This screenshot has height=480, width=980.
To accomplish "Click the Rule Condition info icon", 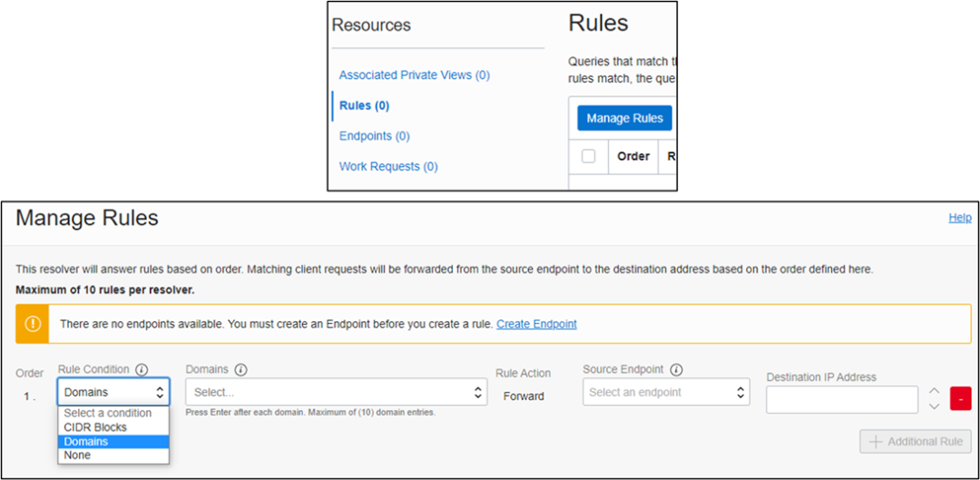I will click(x=142, y=370).
